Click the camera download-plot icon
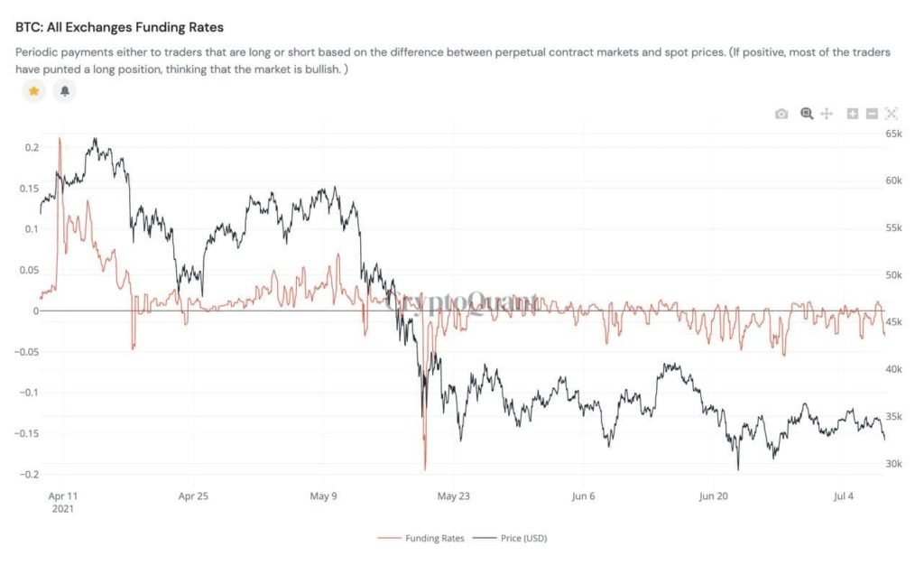Image resolution: width=924 pixels, height=565 pixels. (x=781, y=114)
